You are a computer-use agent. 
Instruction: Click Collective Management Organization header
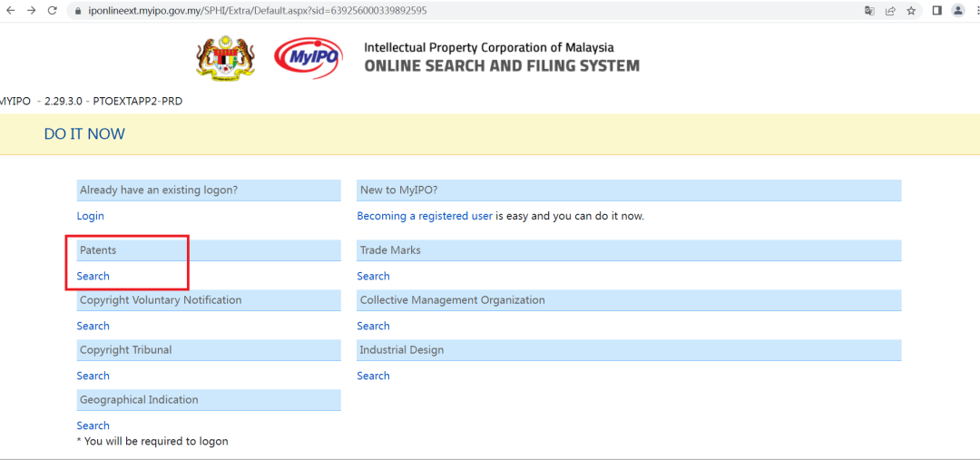[x=629, y=300]
